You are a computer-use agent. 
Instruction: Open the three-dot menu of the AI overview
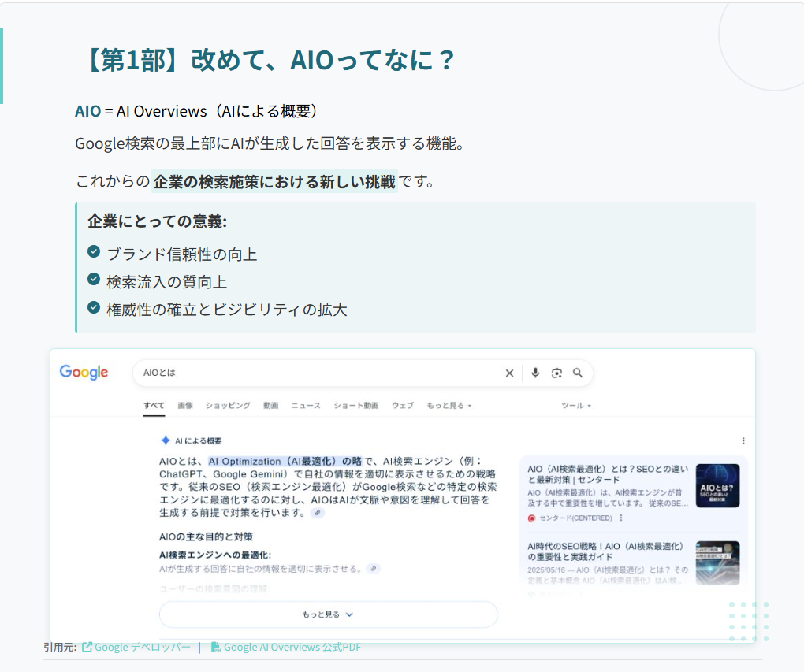743,440
